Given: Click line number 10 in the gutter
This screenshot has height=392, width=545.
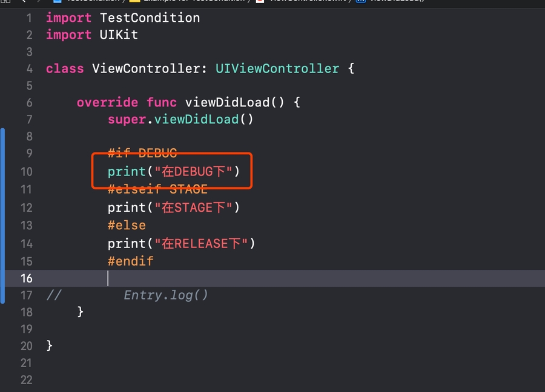Looking at the screenshot, I should (26, 172).
